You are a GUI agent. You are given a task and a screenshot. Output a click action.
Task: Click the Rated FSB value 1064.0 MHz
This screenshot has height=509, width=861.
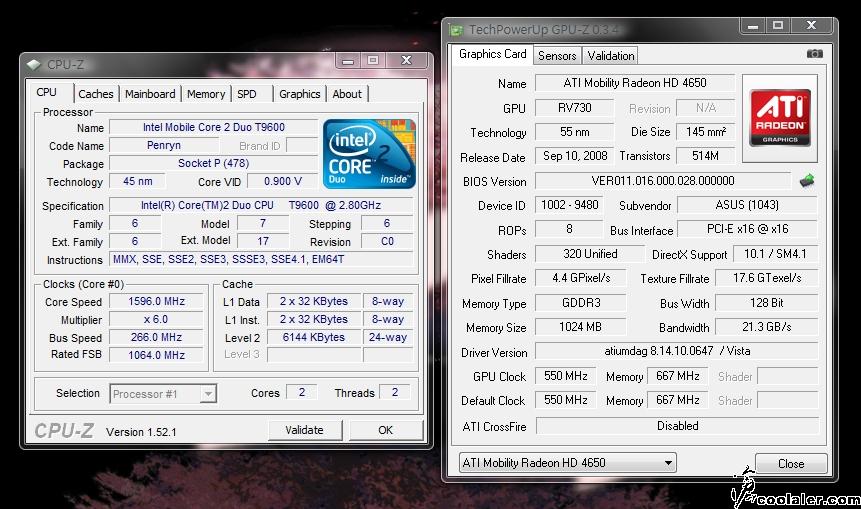tap(156, 355)
